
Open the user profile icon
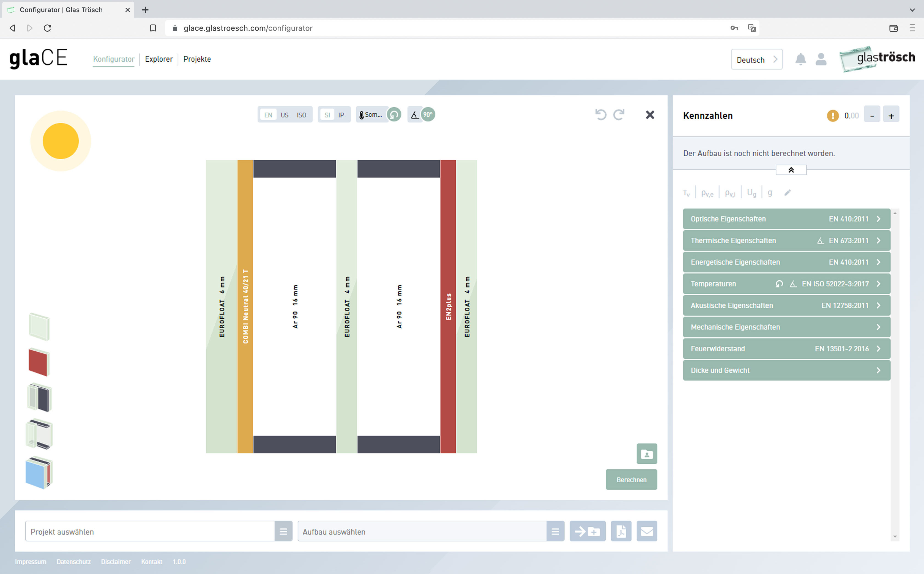click(821, 59)
